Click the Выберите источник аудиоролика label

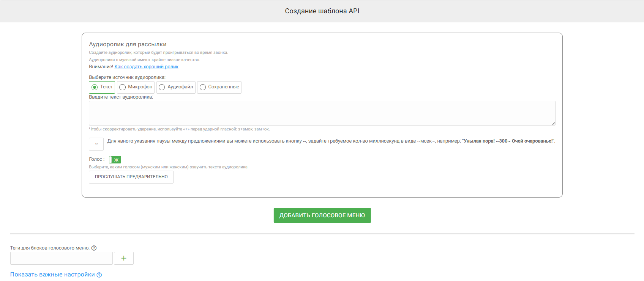coord(127,77)
